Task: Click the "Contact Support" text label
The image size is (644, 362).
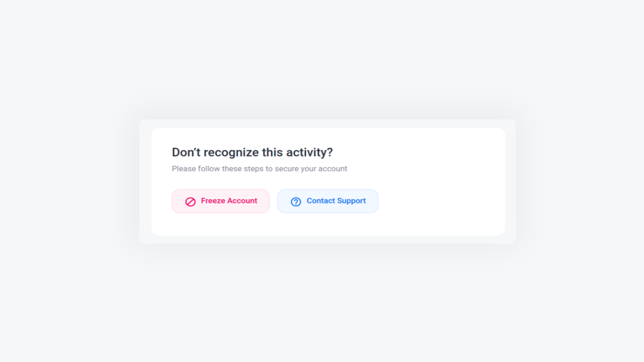Action: 336,201
